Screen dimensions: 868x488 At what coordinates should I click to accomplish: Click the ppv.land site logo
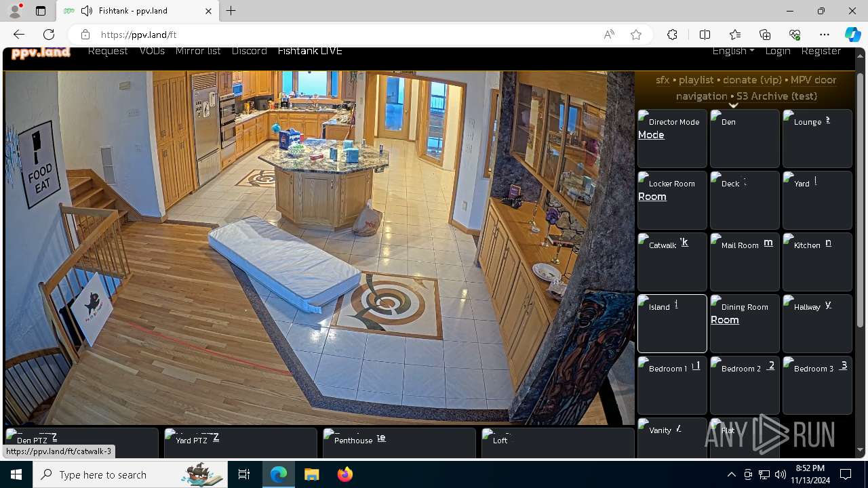pos(41,52)
